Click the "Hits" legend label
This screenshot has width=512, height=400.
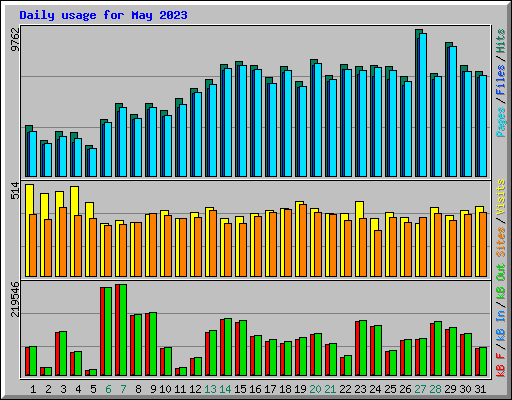501,41
